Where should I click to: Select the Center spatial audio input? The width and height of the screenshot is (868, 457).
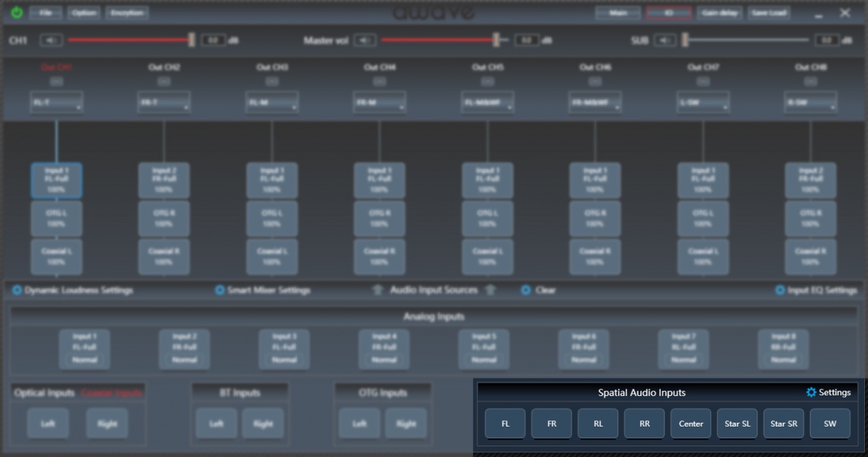(x=691, y=424)
